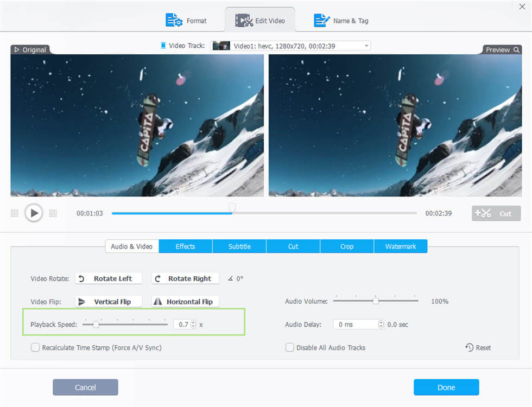This screenshot has width=532, height=407.
Task: Open the Subtitle tab
Action: (239, 246)
